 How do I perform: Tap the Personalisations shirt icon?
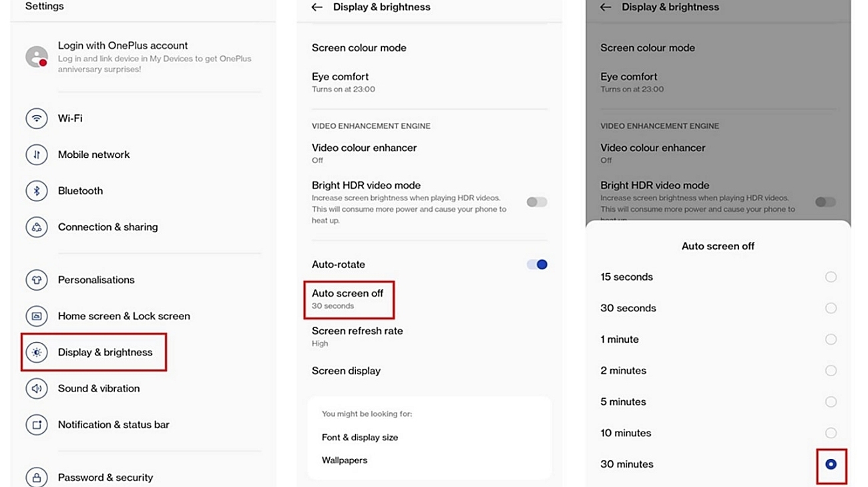point(37,280)
